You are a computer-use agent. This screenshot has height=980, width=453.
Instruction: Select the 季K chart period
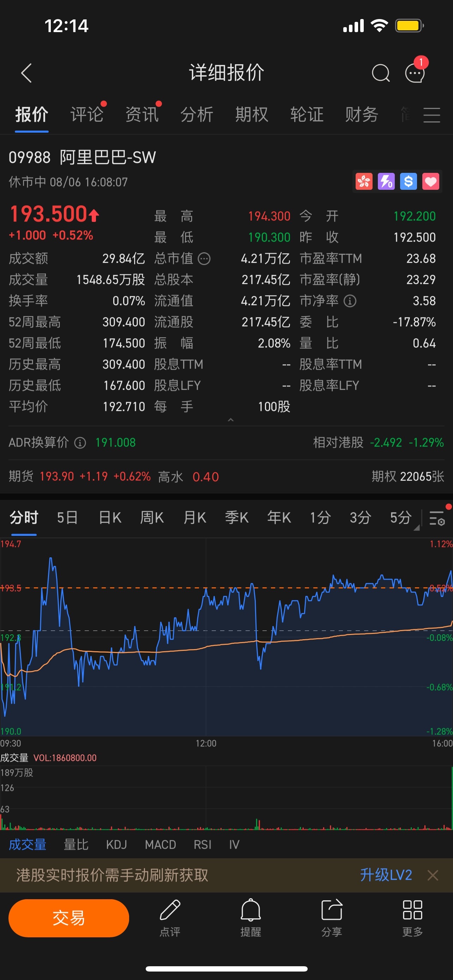(237, 518)
